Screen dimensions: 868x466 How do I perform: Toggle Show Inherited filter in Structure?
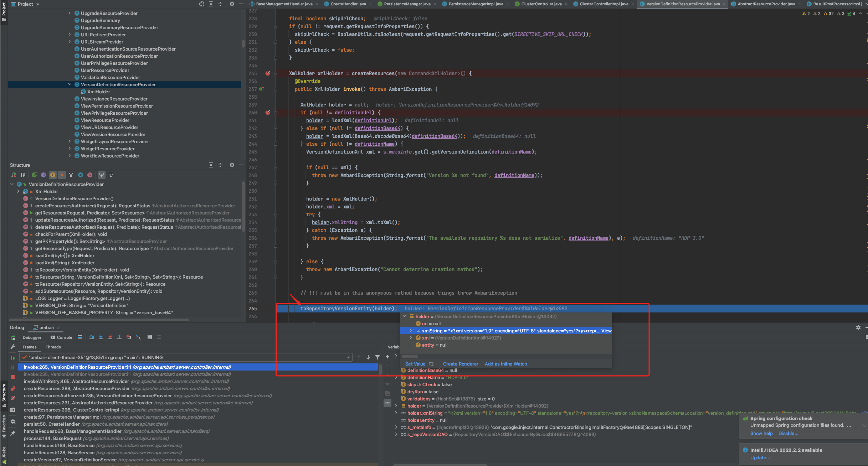71,175
